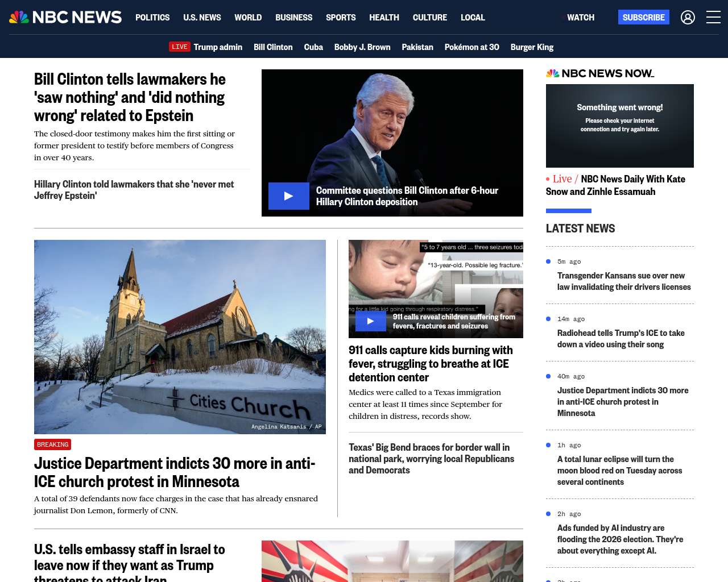Select the Health menu item
The width and height of the screenshot is (728, 582).
(384, 18)
